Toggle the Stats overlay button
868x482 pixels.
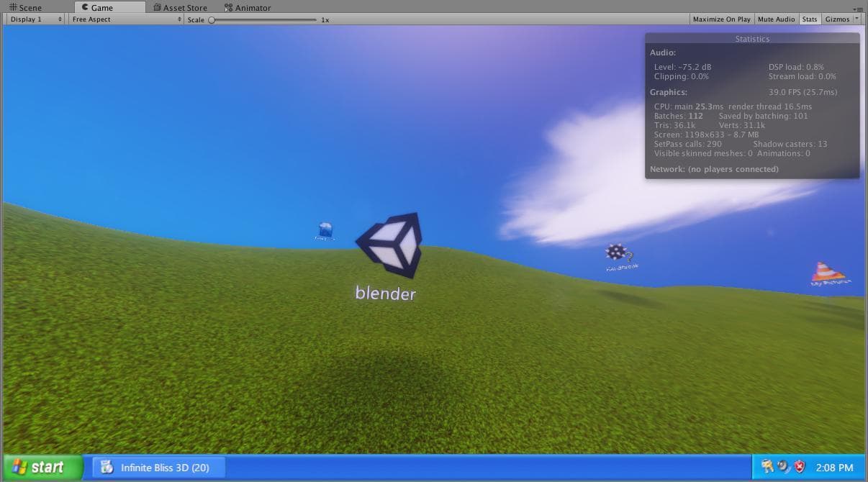(810, 19)
